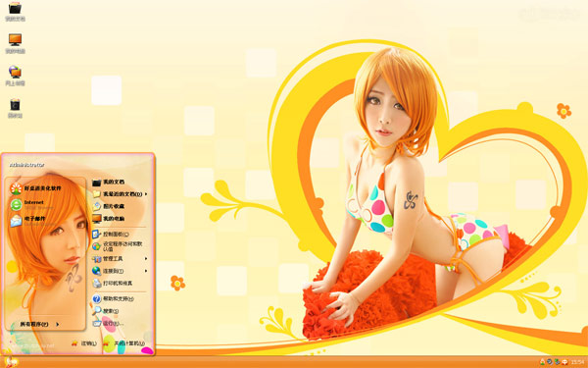Screen dimensions: 588x368
Task: Open E-mail (电子邮件) from Start menu
Action: [32, 221]
